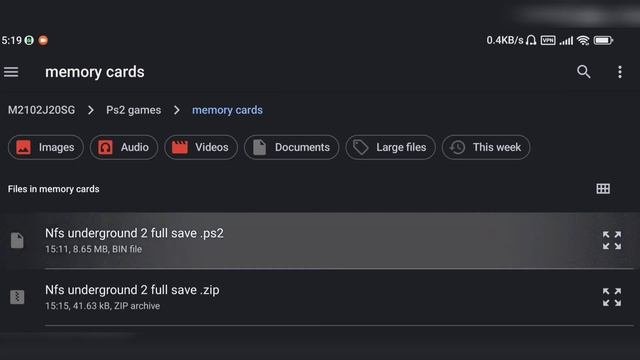Select the memory cards breadcrumb
640x360 pixels.
[x=227, y=110]
